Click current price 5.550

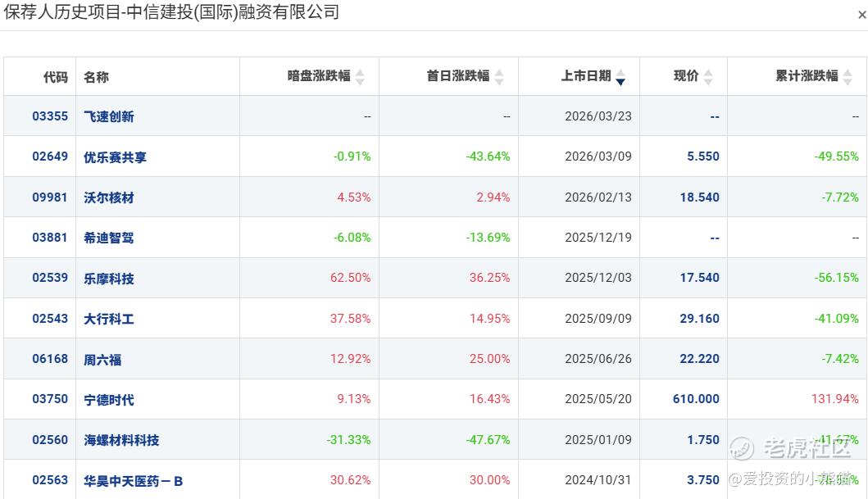click(x=703, y=157)
